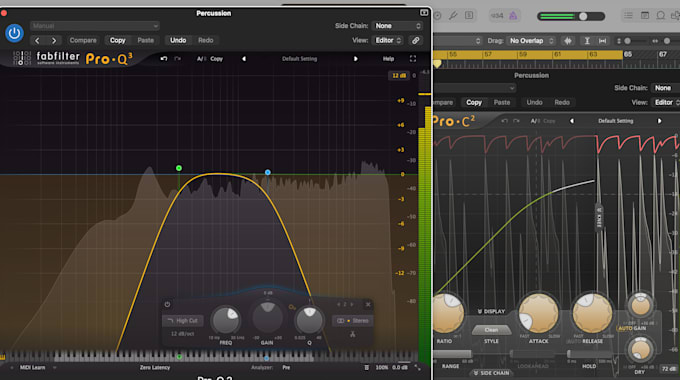
Task: Open the Manual preset dropdown in Pro-Q window
Action: (95, 26)
